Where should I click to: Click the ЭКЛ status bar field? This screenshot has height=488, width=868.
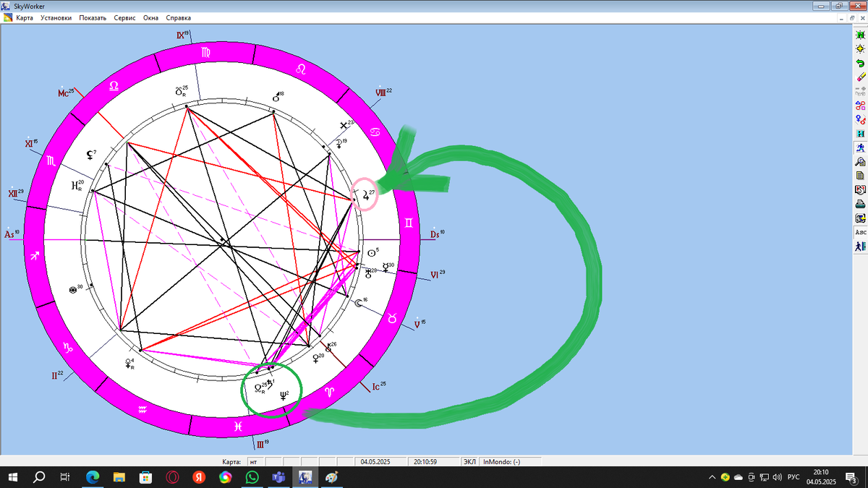tap(470, 461)
